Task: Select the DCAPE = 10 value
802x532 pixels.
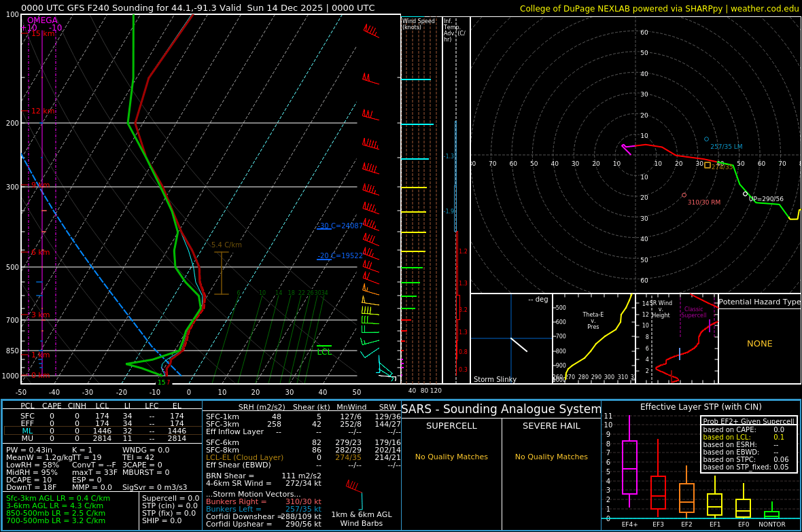Action: (29, 480)
